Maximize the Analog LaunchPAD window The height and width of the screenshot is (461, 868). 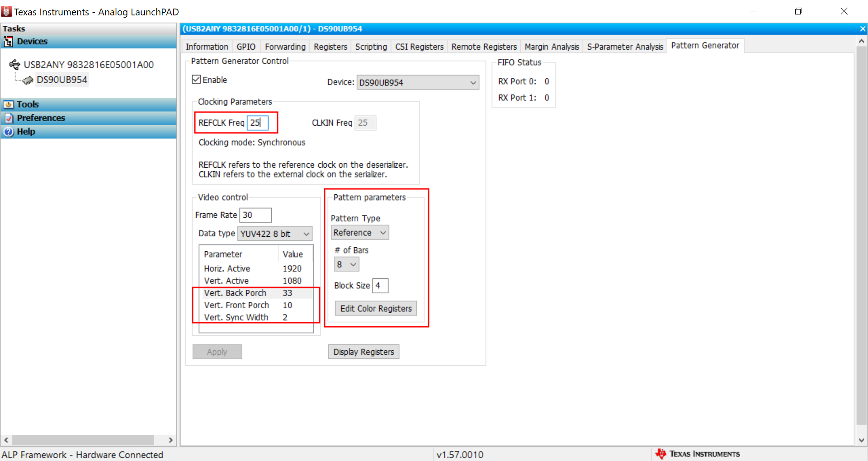tap(798, 11)
